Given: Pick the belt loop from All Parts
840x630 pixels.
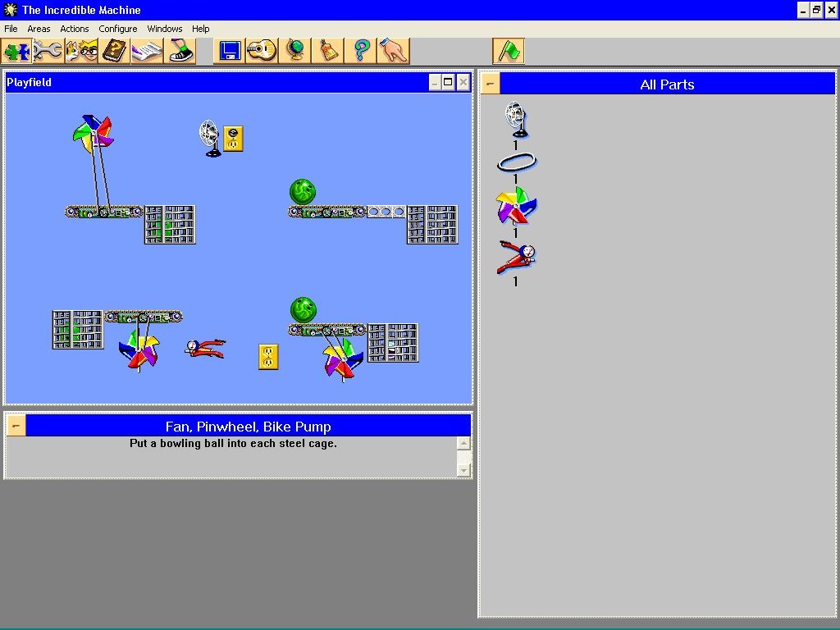Looking at the screenshot, I should coord(517,162).
